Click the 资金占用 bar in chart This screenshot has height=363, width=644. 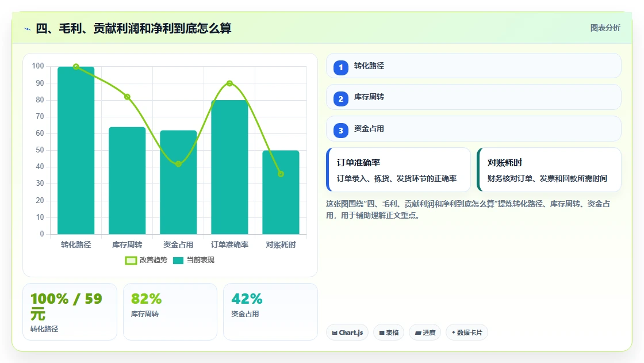[x=178, y=182]
